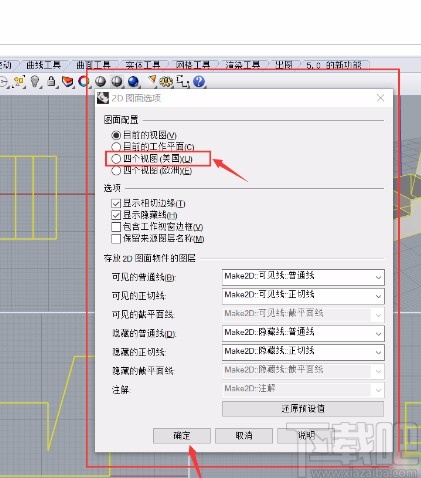Open 可见的正切线 layer dropdown

tap(303, 296)
